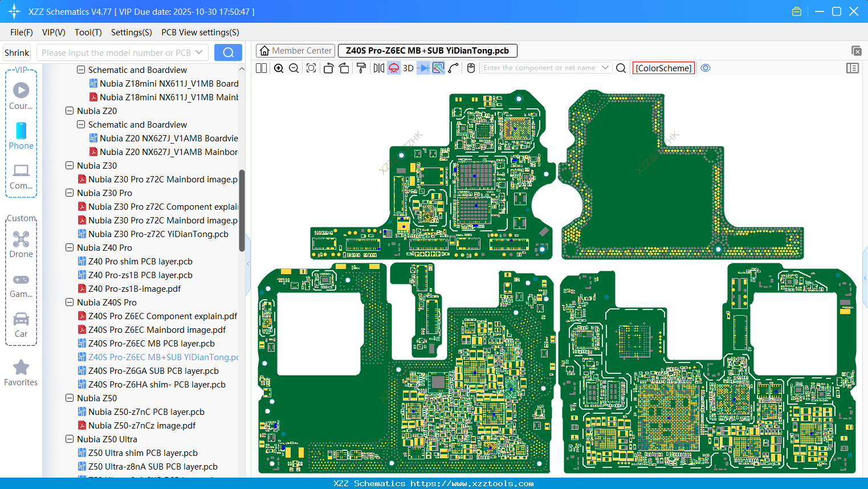
Task: Toggle the net routing display icon
Action: 438,68
